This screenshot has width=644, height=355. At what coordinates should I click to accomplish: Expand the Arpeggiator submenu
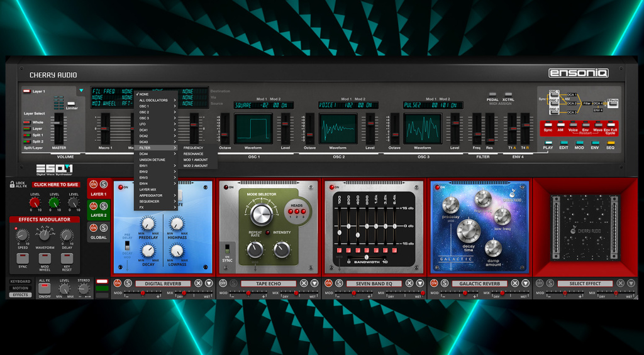pyautogui.click(x=156, y=195)
